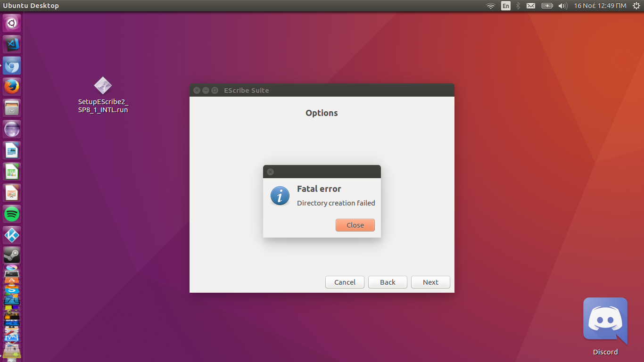Open the Files manager icon
Screen dimensions: 644x362
(12, 108)
